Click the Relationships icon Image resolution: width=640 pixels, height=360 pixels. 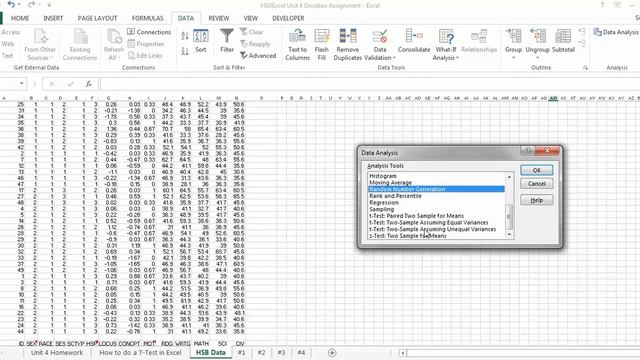[479, 37]
